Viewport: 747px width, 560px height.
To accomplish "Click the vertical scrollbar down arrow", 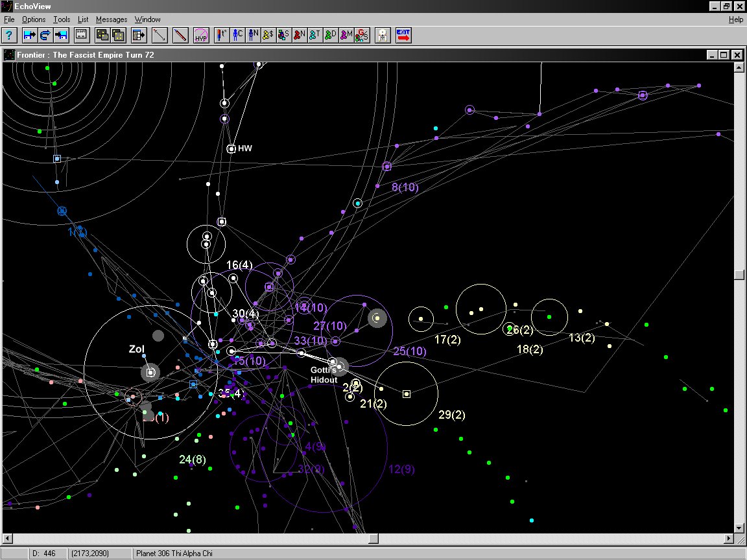I will point(739,528).
